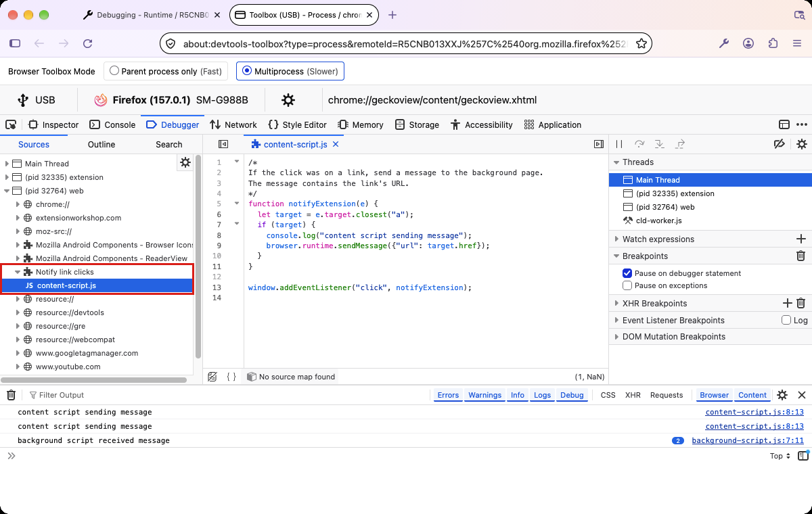Switch to Debugging - Runtime browser tab
812x514 pixels.
(151, 15)
